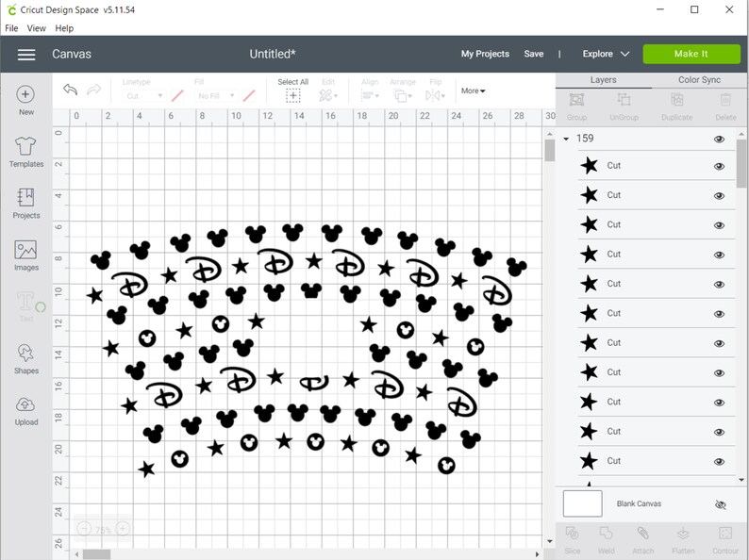
Task: Toggle visibility of first star Cut layer
Action: (x=719, y=166)
